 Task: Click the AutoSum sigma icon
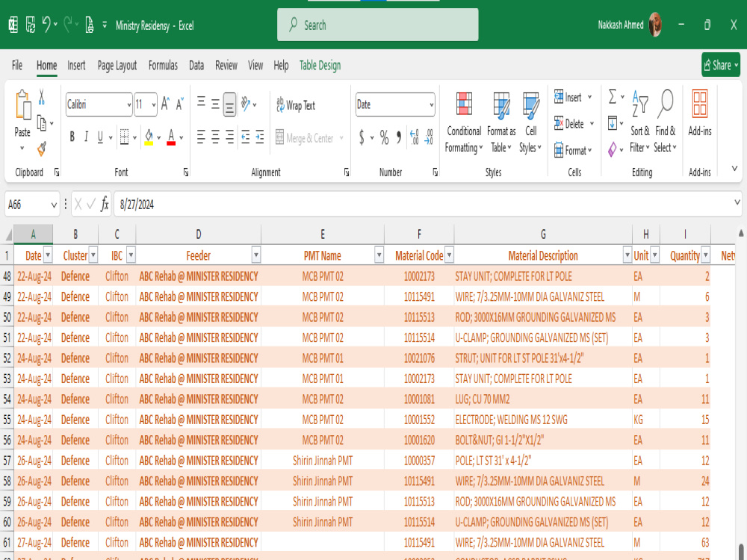pos(613,96)
